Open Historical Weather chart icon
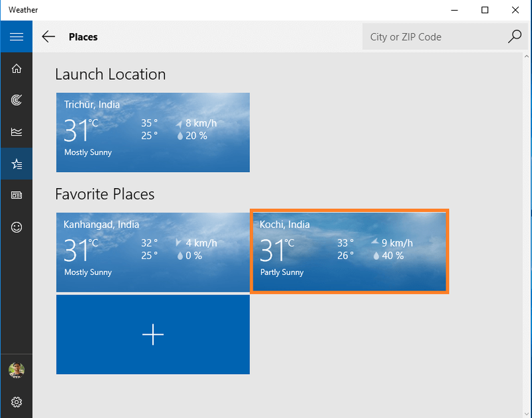The height and width of the screenshot is (418, 532). click(16, 132)
